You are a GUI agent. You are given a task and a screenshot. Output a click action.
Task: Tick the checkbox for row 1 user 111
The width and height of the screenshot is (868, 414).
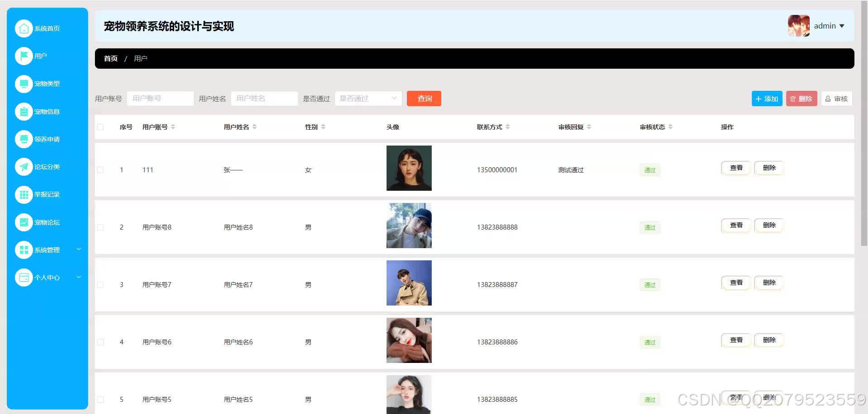[x=100, y=169]
